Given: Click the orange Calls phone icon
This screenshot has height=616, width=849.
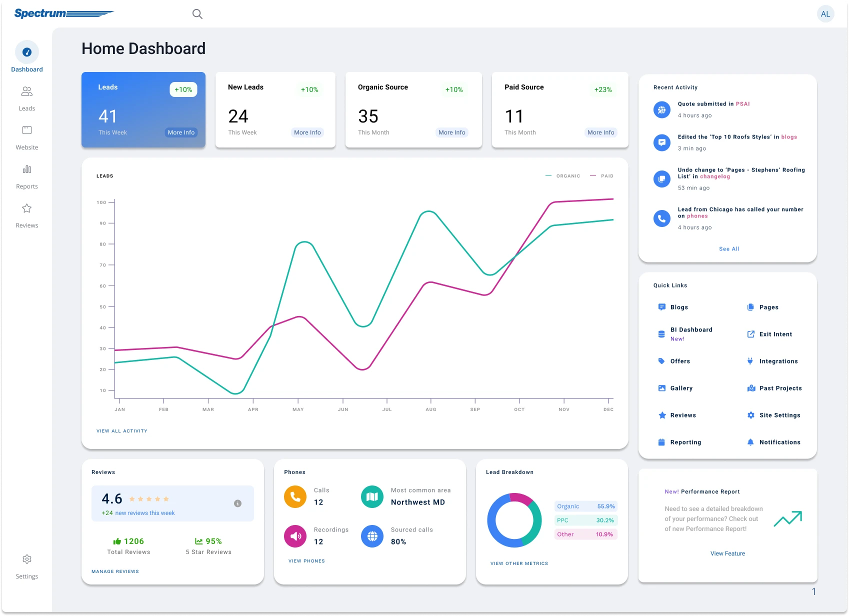Looking at the screenshot, I should coord(295,496).
